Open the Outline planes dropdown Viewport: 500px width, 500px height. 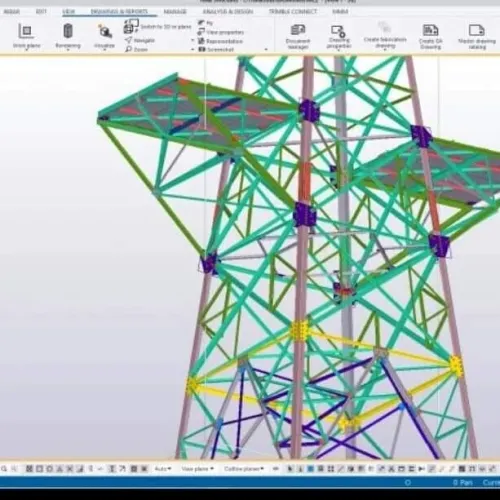click(244, 469)
